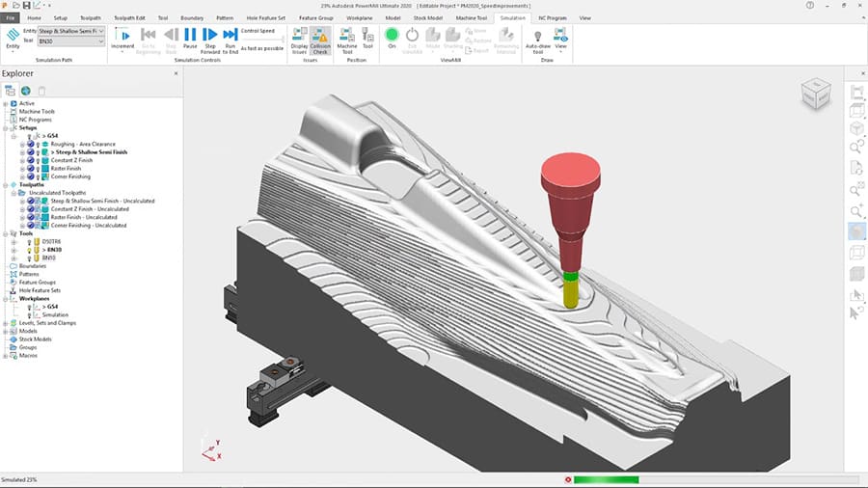Select Stock Models in Explorer
This screenshot has height=488, width=868.
click(x=35, y=339)
